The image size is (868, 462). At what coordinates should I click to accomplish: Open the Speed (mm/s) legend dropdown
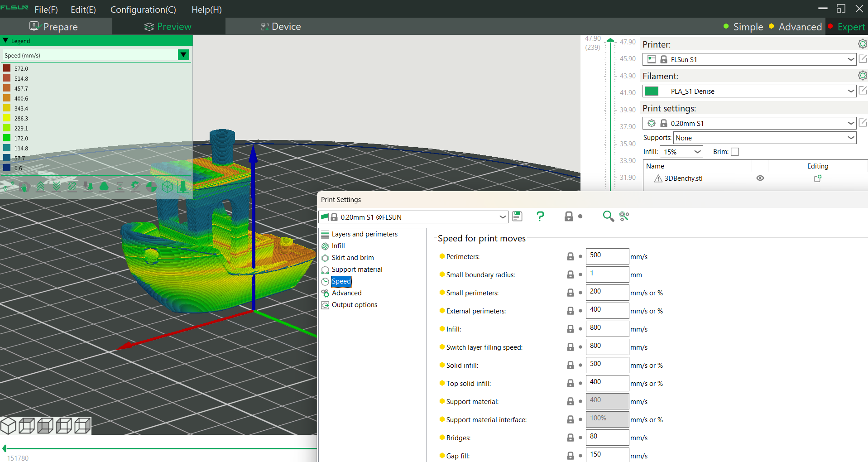183,55
